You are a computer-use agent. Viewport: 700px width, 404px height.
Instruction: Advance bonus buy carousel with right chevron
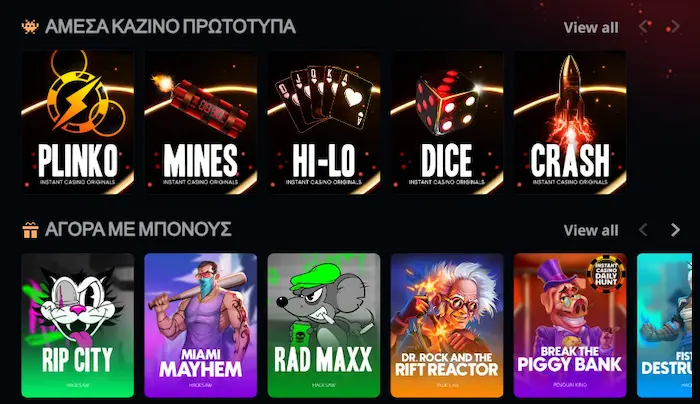tap(675, 230)
